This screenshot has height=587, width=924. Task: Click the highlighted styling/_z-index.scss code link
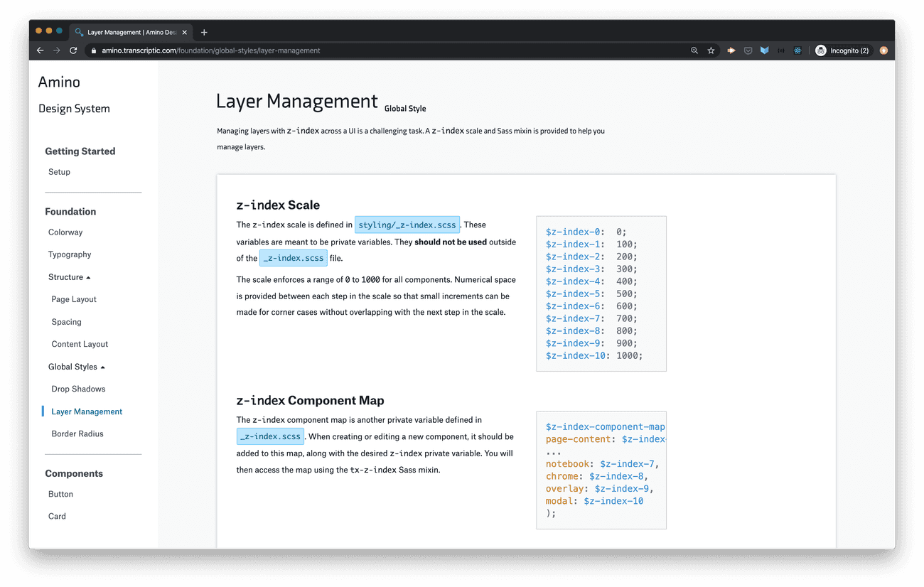pyautogui.click(x=407, y=224)
